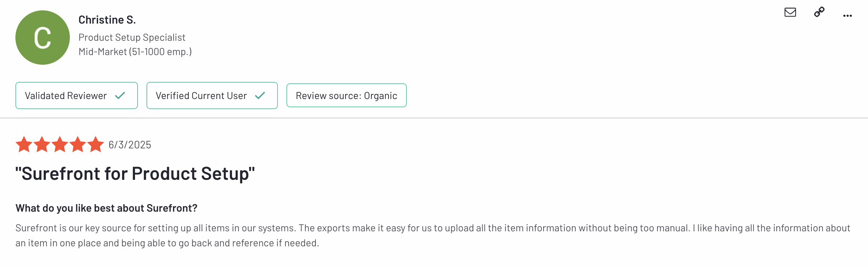
Task: Open the 'Surefront for Product Setup' review title
Action: click(135, 174)
